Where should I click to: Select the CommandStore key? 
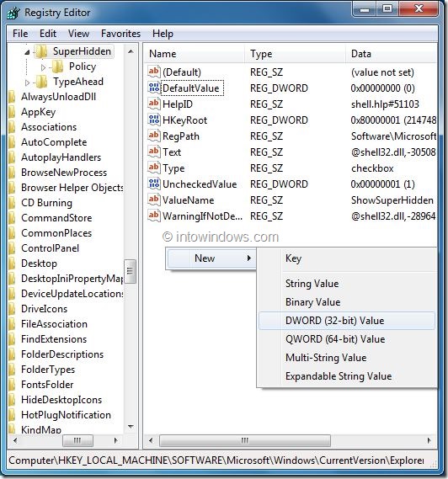point(56,218)
